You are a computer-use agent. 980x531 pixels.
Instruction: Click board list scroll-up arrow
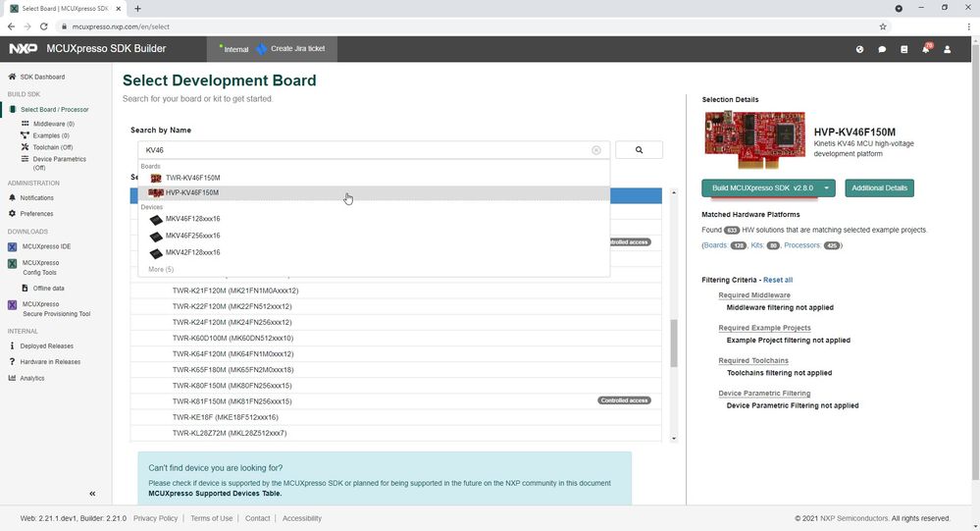pos(674,192)
